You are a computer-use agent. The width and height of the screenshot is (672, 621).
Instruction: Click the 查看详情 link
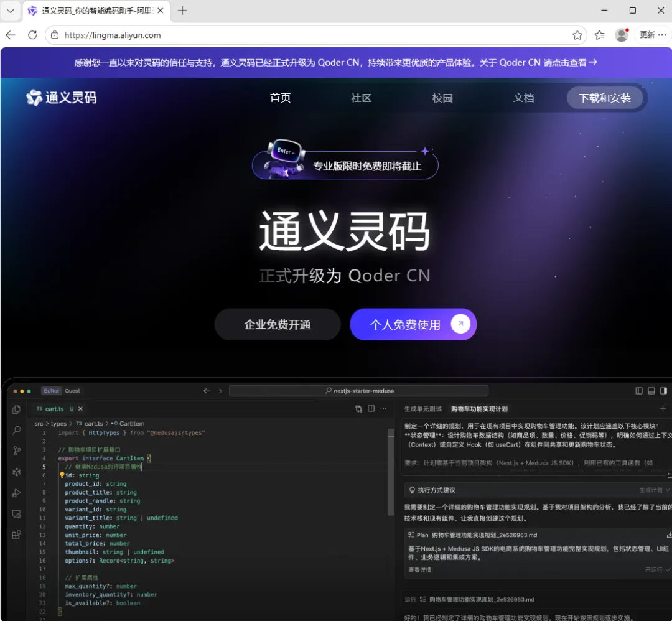[x=420, y=570]
